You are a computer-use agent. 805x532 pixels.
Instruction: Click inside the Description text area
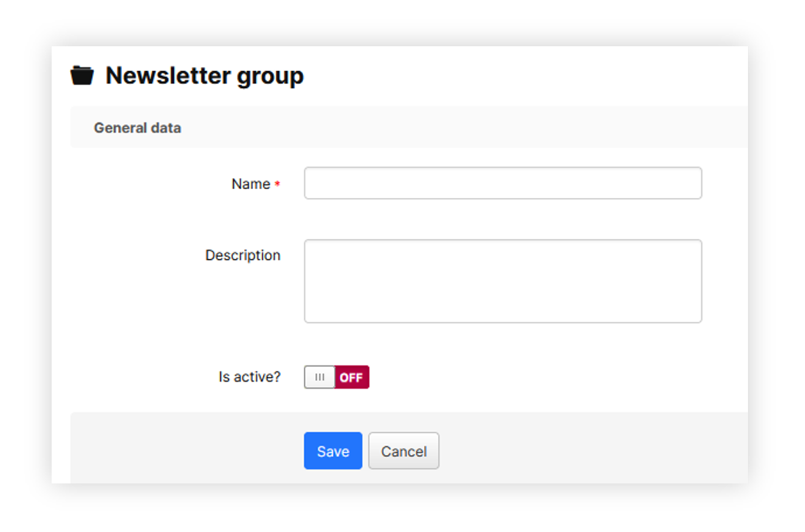tap(503, 281)
